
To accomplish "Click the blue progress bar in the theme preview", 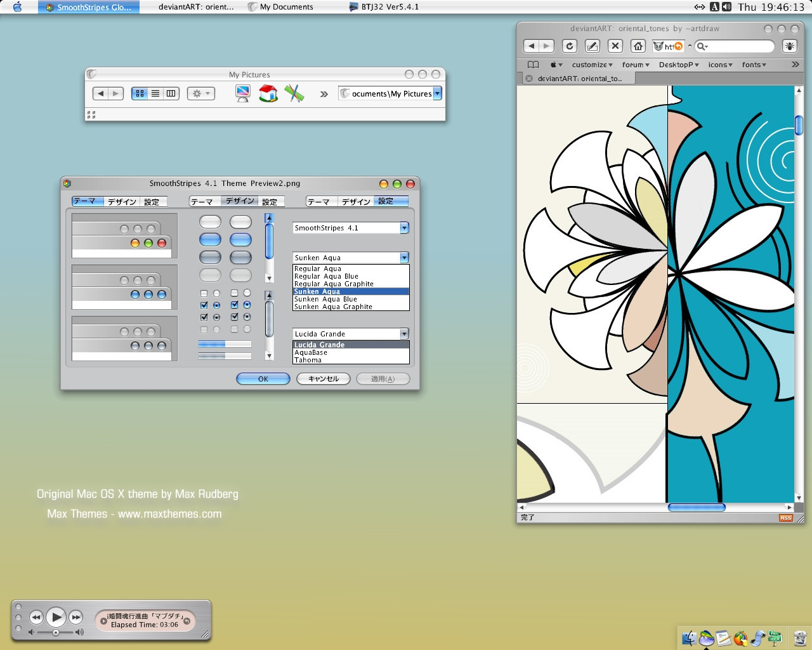I will [x=225, y=344].
